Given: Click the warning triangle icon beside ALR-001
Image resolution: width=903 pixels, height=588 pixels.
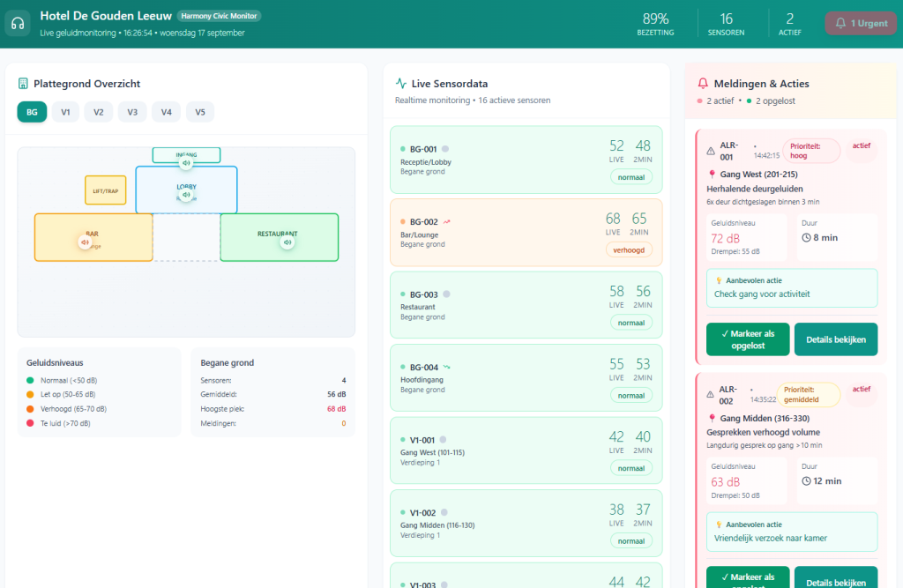Looking at the screenshot, I should pos(711,150).
